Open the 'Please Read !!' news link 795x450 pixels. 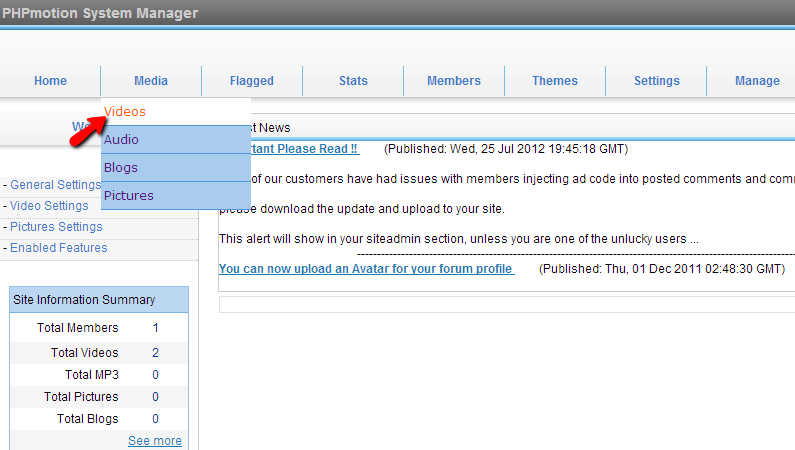[x=305, y=149]
